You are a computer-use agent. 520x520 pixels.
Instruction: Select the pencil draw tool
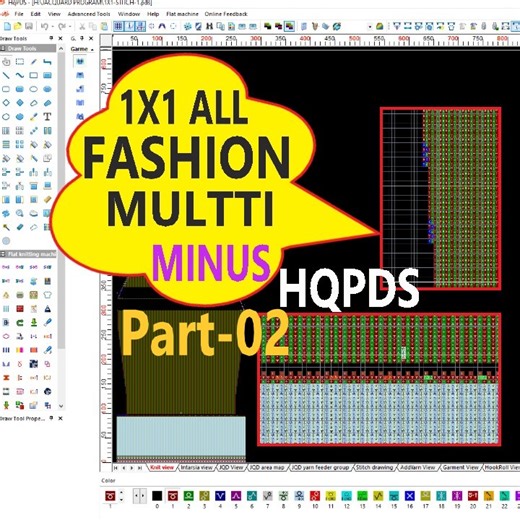pyautogui.click(x=33, y=62)
